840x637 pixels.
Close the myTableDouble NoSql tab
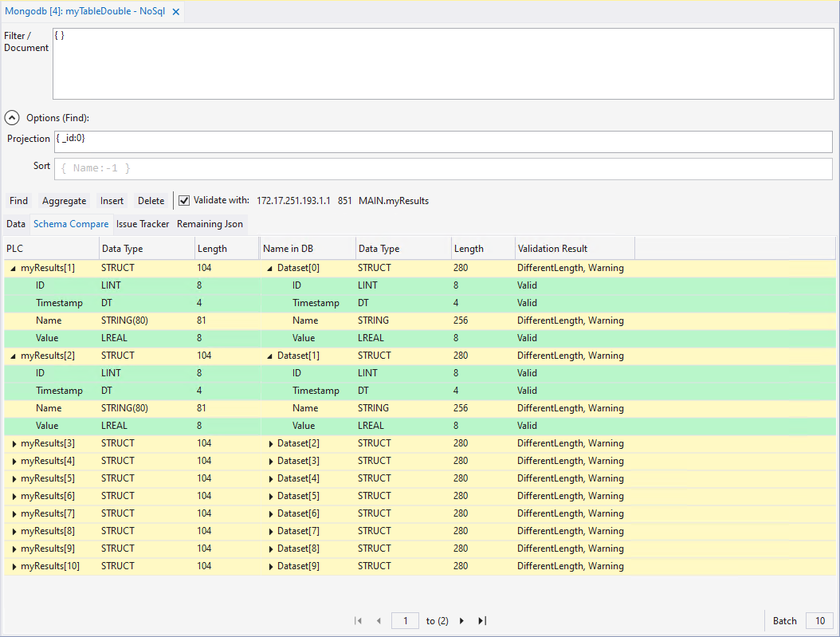click(x=175, y=12)
